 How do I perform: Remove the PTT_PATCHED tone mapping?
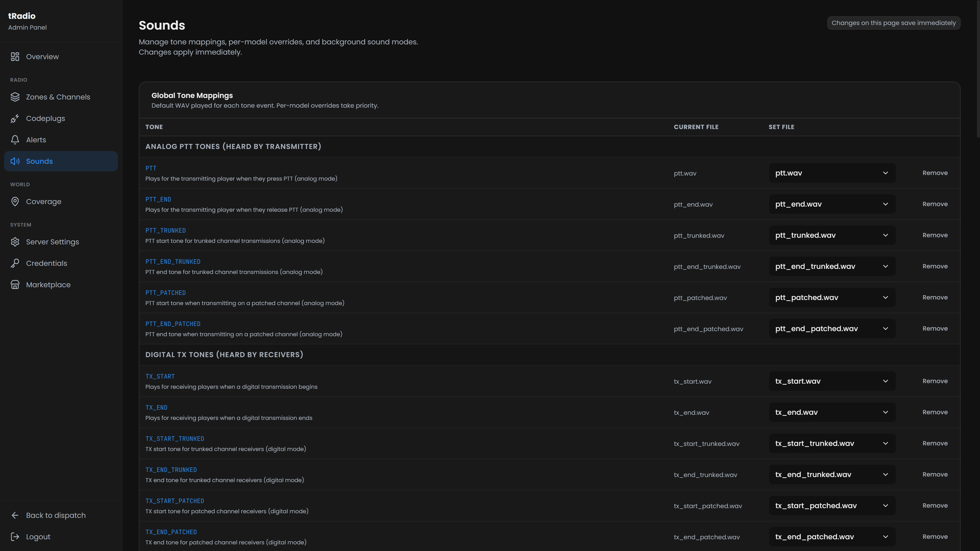coord(935,298)
